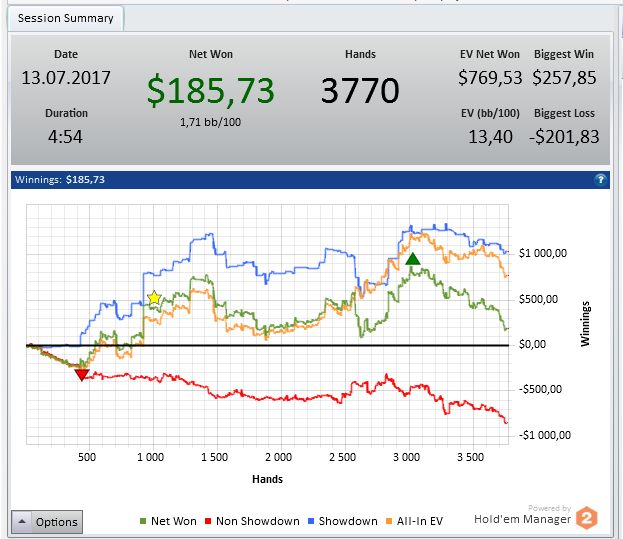
Task: Click the Net Won heading in summary panel
Action: [x=211, y=54]
